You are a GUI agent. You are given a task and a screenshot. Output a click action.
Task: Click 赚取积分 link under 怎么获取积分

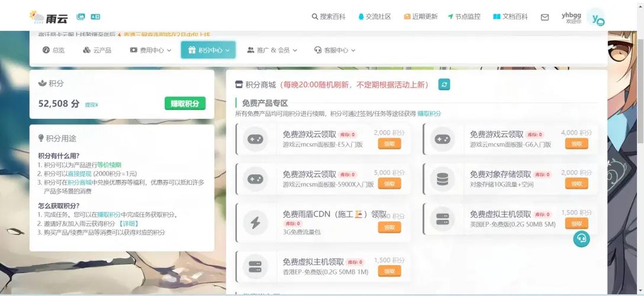pos(109,215)
